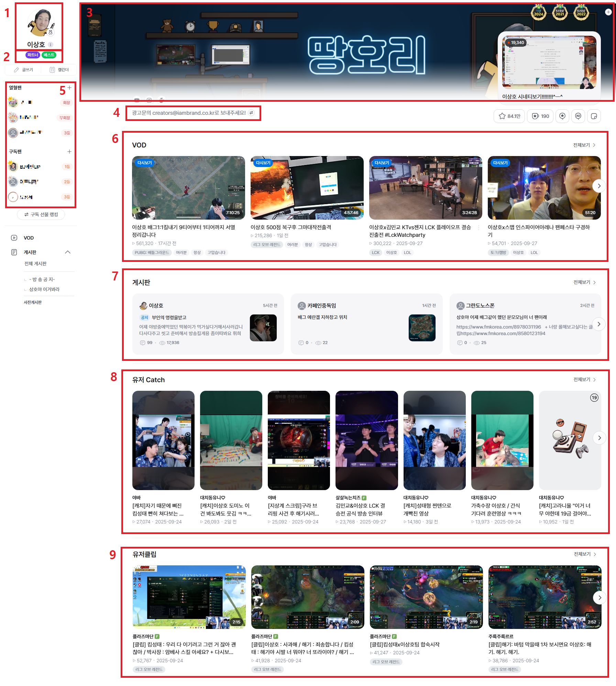
Task: Expand the 열혈팬 list with plus
Action: tap(69, 88)
